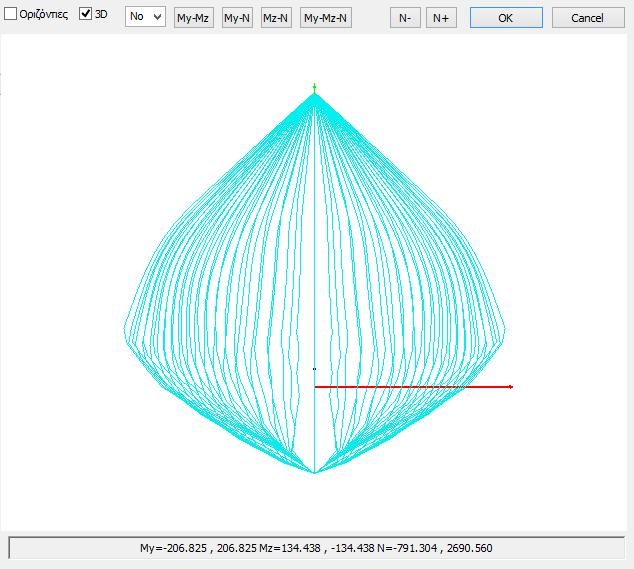Click the blue load point marker
Image resolution: width=634 pixels, height=569 pixels.
point(315,369)
